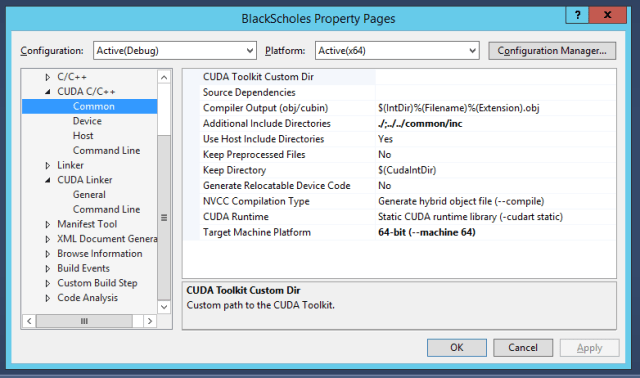Click the Static CUDA runtime library value
This screenshot has width=640, height=378.
point(470,216)
